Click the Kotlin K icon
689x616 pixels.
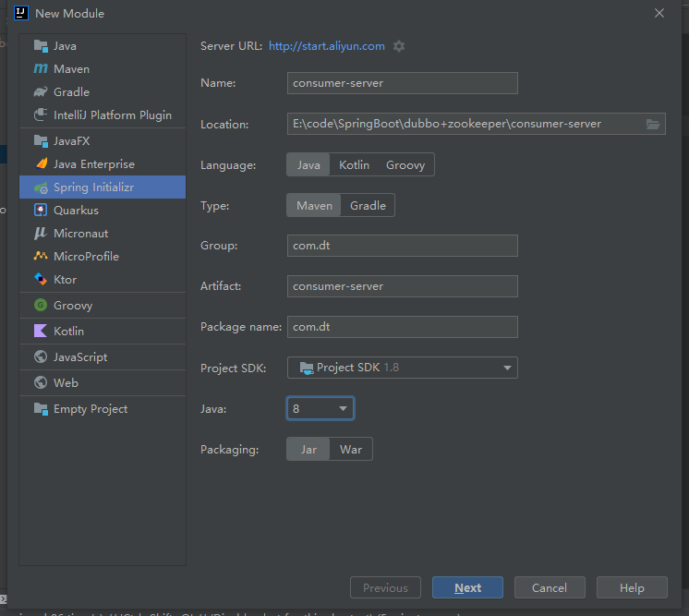(41, 331)
